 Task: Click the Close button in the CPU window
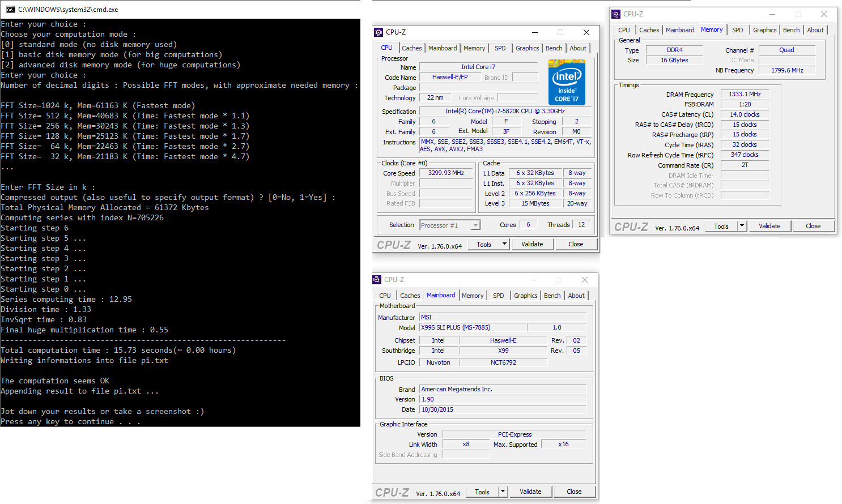click(576, 244)
